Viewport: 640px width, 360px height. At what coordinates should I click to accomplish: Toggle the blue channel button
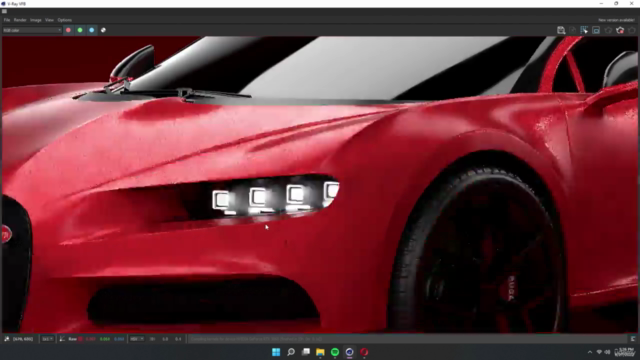[92, 30]
